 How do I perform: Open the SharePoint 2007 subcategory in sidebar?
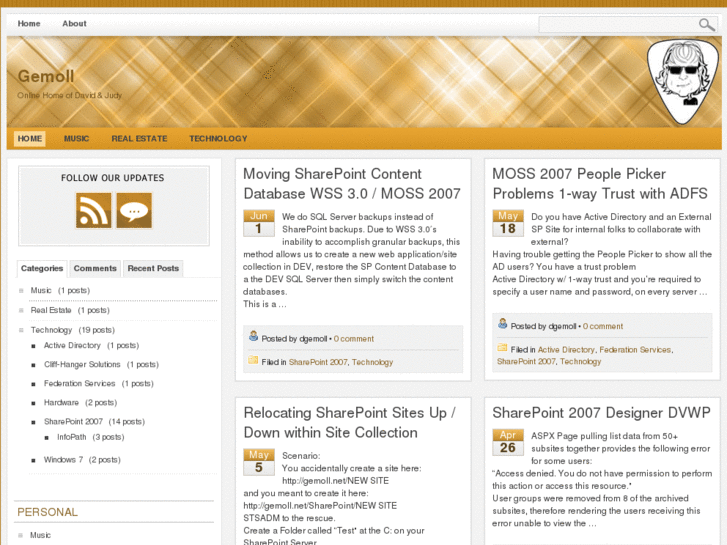[x=73, y=422]
